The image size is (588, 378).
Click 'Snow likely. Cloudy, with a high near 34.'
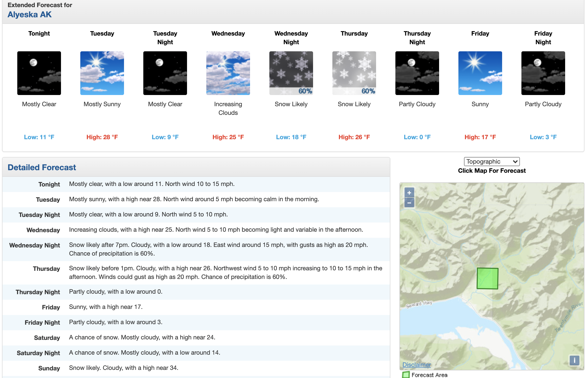pos(124,368)
